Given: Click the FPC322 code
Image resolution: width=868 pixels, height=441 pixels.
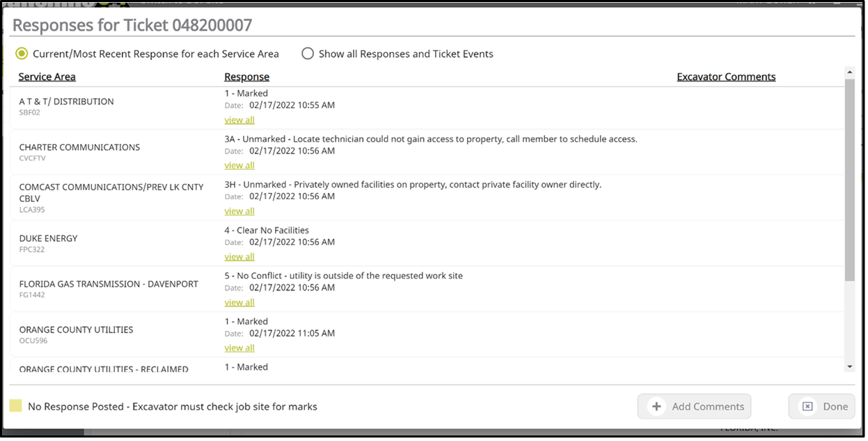Looking at the screenshot, I should pos(31,249).
